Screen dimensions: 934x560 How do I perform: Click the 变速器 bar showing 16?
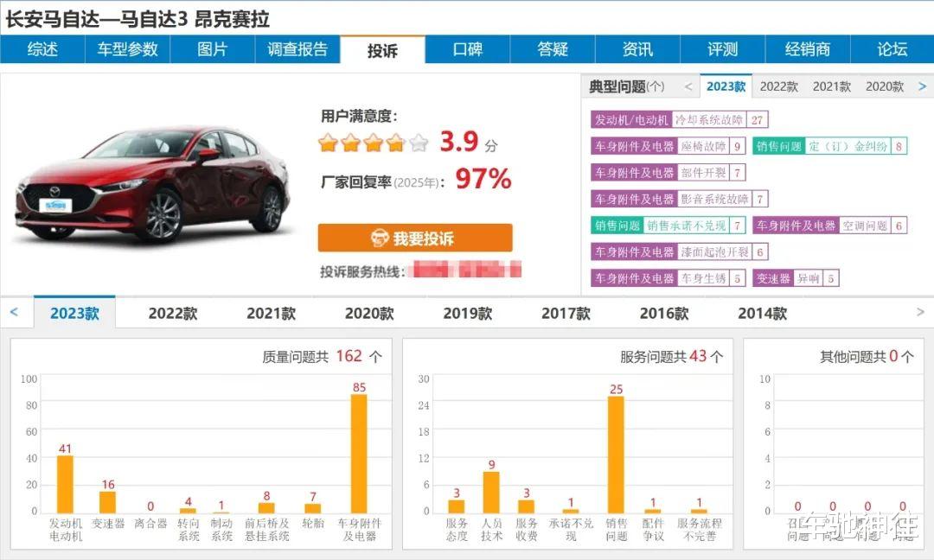(108, 502)
